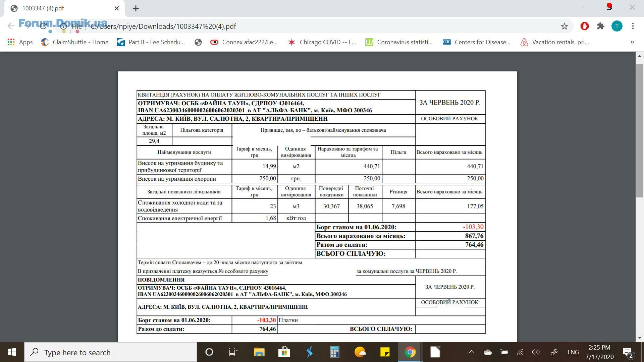Click total due value 764,46 in table
Screen dimensions: 644x362
point(474,245)
